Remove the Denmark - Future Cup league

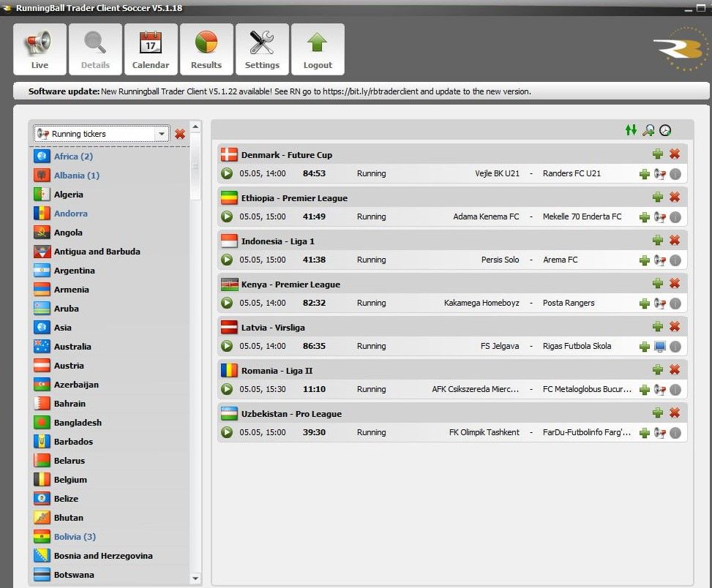click(x=675, y=154)
